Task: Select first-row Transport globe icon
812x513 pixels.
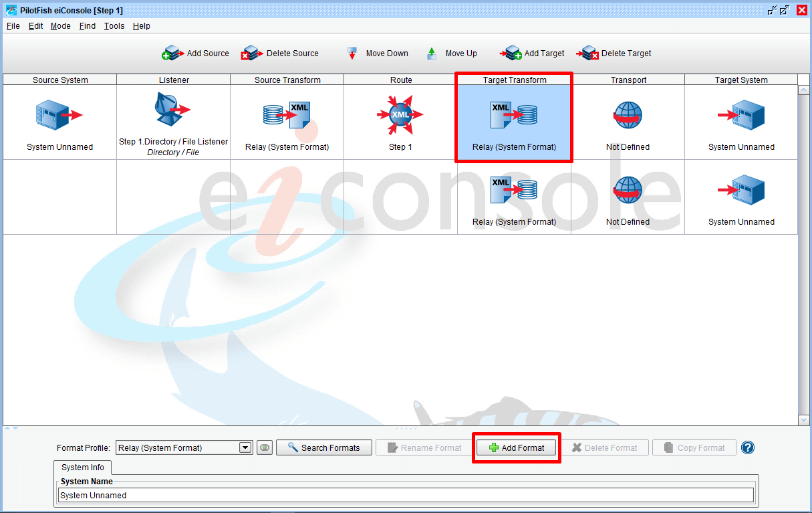Action: point(628,115)
